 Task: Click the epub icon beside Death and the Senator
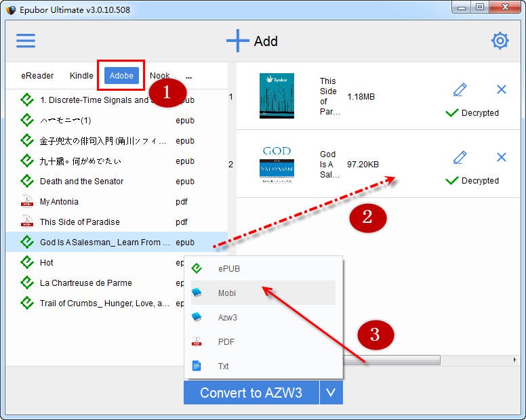[x=27, y=181]
